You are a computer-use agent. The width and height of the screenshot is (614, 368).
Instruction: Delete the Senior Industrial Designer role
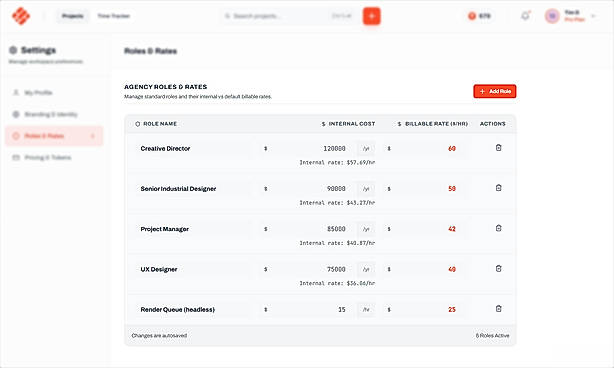point(498,188)
